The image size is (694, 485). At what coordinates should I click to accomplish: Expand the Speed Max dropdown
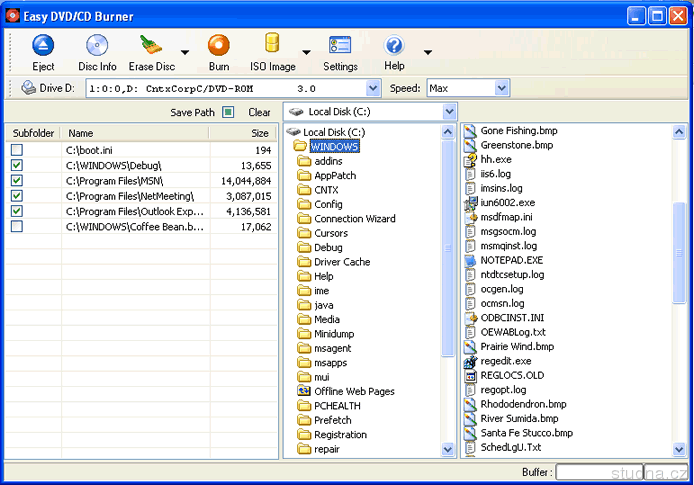tap(501, 88)
